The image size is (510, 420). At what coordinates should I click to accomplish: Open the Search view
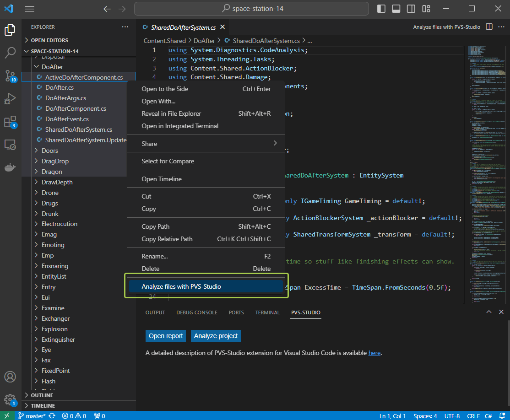pyautogui.click(x=10, y=53)
